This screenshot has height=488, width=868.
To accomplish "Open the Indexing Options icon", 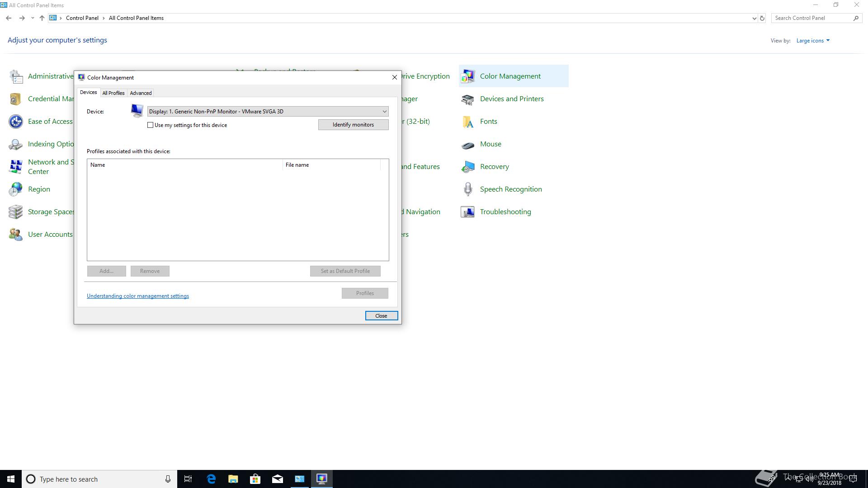I will tap(16, 144).
